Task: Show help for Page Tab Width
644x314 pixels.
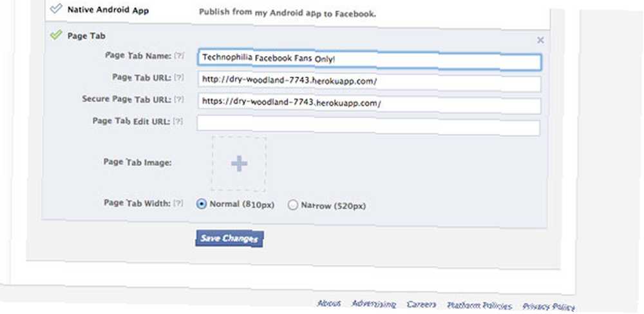Action: click(x=178, y=203)
